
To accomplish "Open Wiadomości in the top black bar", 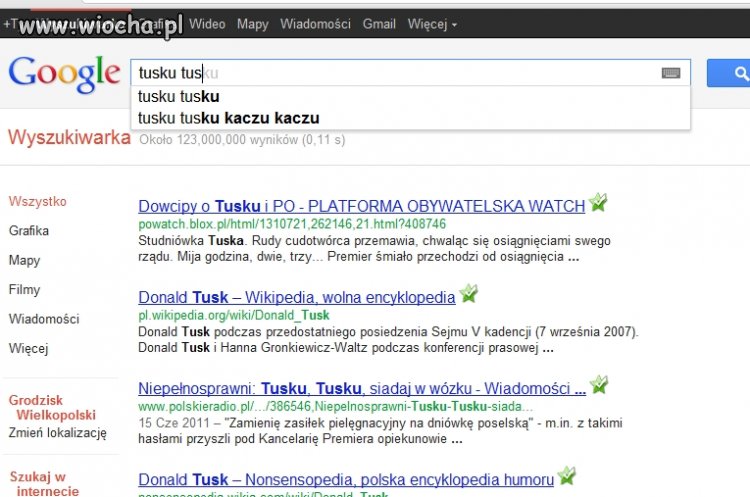I will 315,24.
